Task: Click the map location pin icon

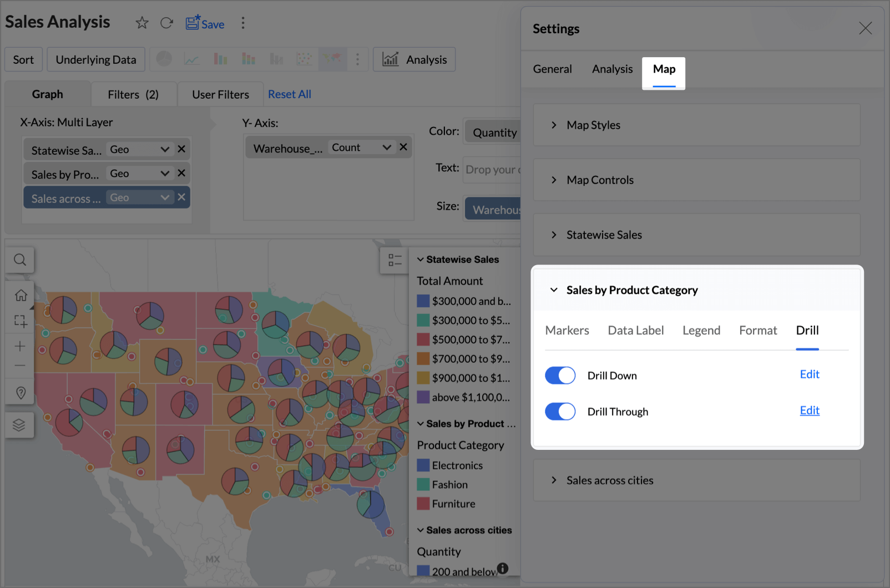Action: click(x=21, y=393)
